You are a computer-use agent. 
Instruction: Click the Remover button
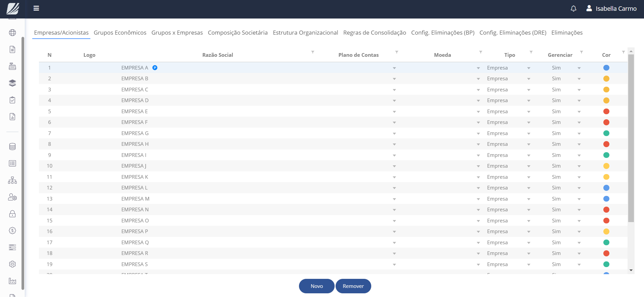coord(353,286)
